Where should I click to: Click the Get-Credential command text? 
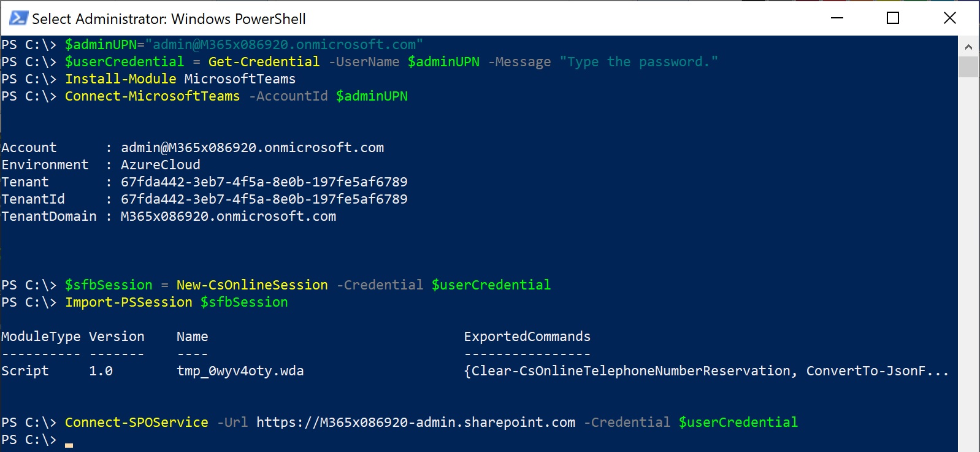point(264,62)
